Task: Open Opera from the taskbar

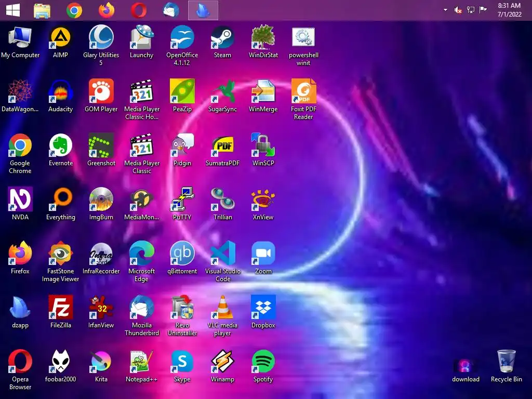Action: [x=139, y=10]
